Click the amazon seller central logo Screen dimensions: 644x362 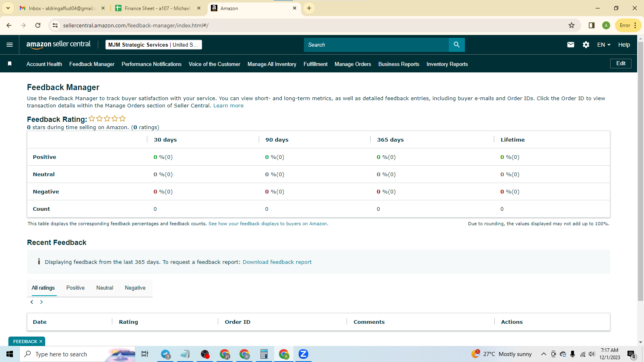pyautogui.click(x=58, y=45)
